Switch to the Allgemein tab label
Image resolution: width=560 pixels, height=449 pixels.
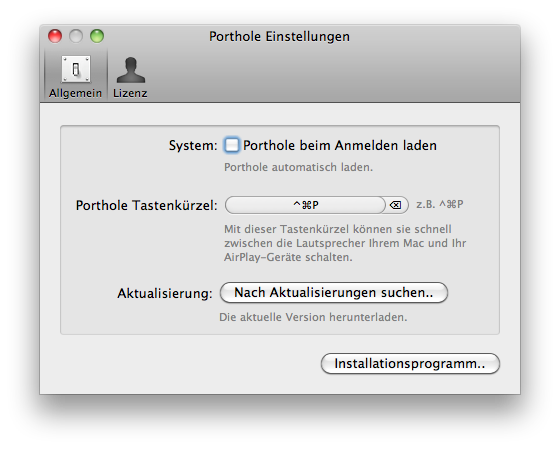[x=75, y=93]
